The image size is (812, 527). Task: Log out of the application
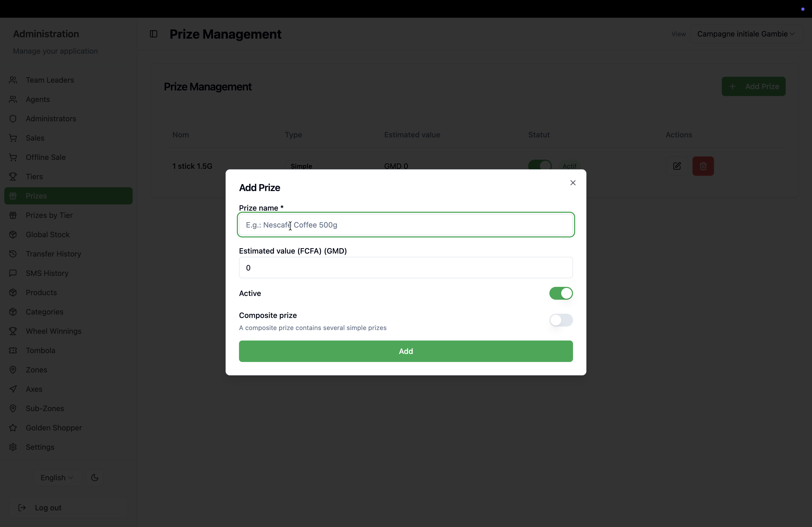click(68, 508)
